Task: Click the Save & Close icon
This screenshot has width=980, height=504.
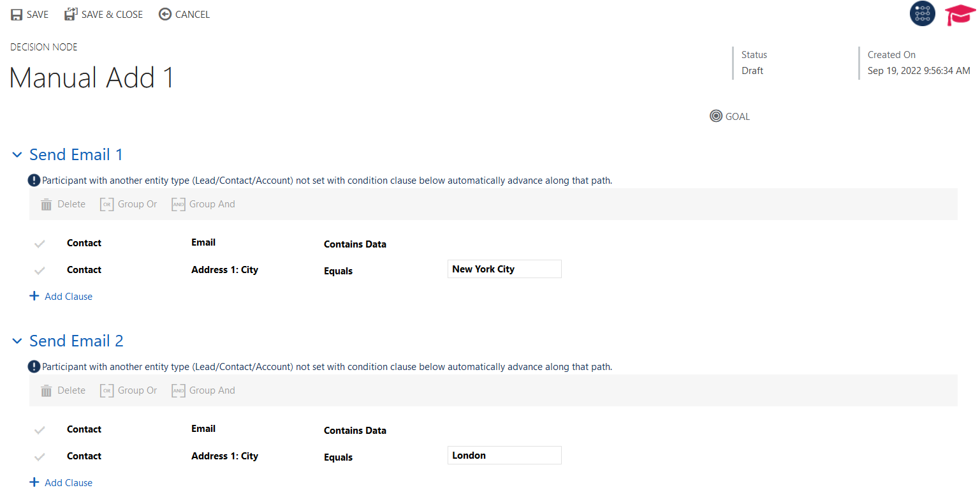Action: pos(71,14)
